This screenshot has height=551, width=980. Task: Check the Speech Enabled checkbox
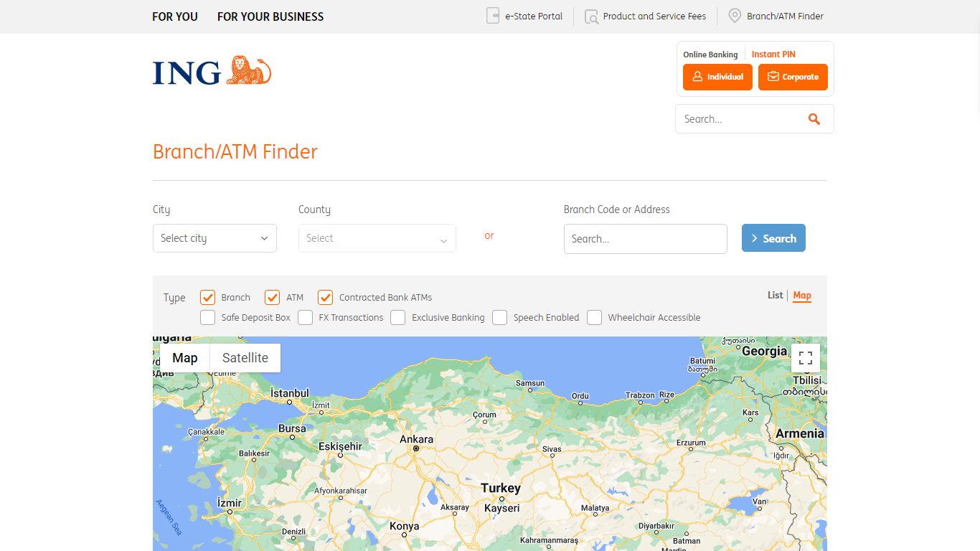coord(500,317)
